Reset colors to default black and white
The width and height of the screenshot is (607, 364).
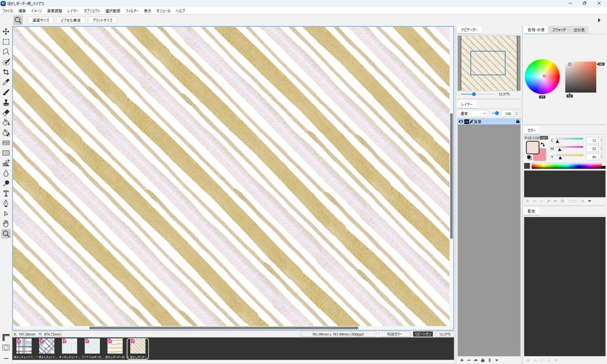[x=529, y=158]
